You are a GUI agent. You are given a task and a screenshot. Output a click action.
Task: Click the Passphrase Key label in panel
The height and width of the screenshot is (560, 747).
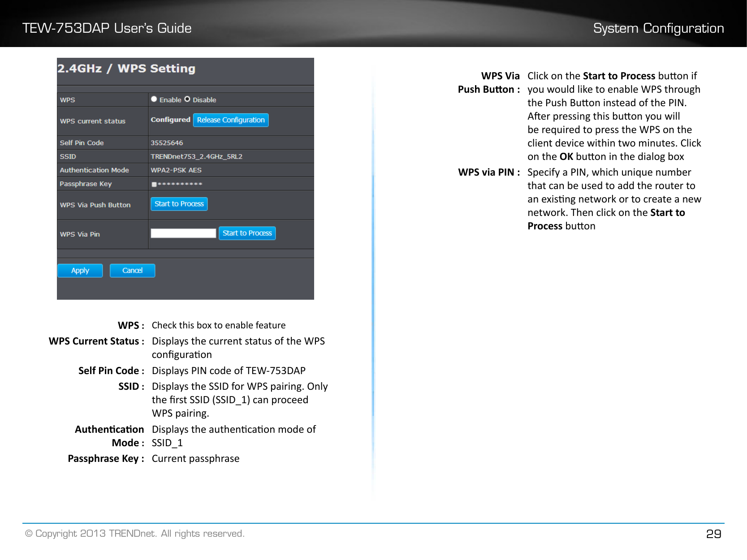pos(86,184)
